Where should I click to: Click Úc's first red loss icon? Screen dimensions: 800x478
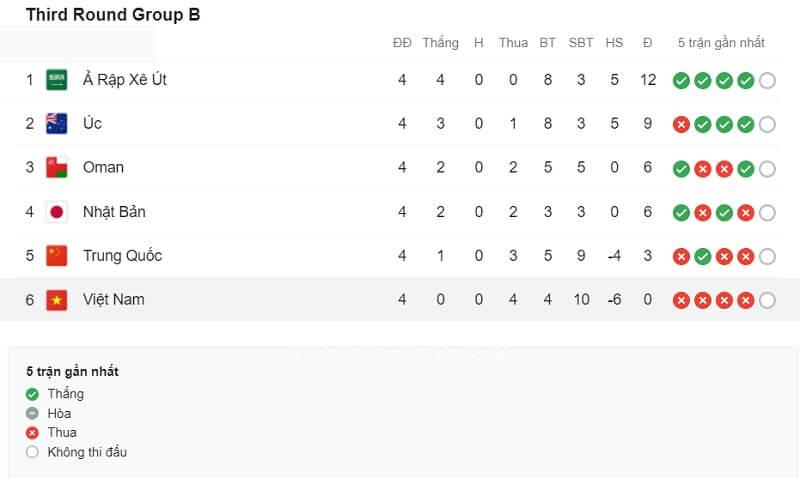pyautogui.click(x=682, y=125)
